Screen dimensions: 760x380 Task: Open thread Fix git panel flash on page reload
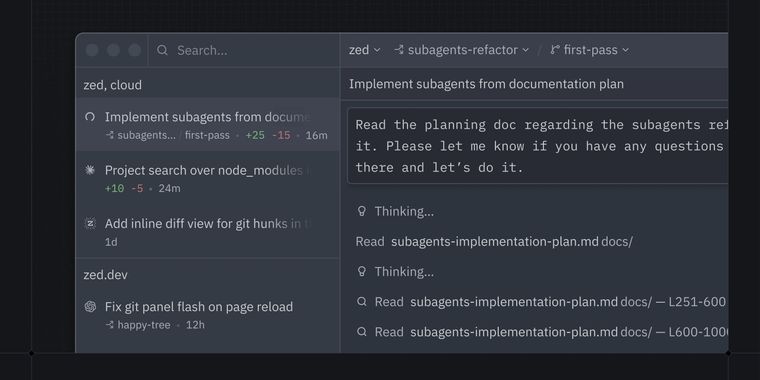click(207, 315)
